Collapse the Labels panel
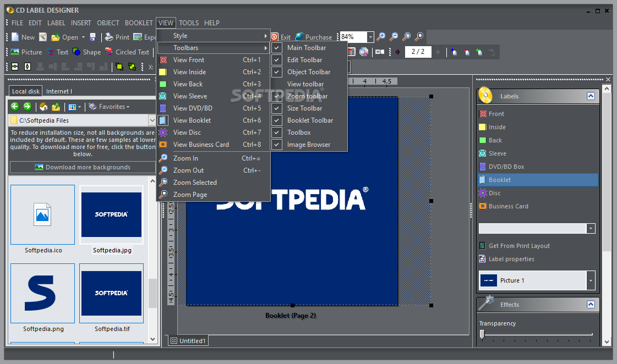This screenshot has height=364, width=617. coord(591,96)
